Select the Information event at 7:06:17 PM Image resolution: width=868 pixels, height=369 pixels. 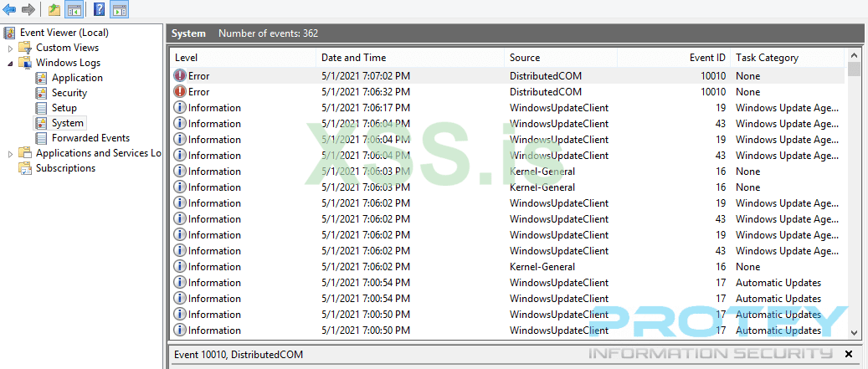(x=507, y=108)
